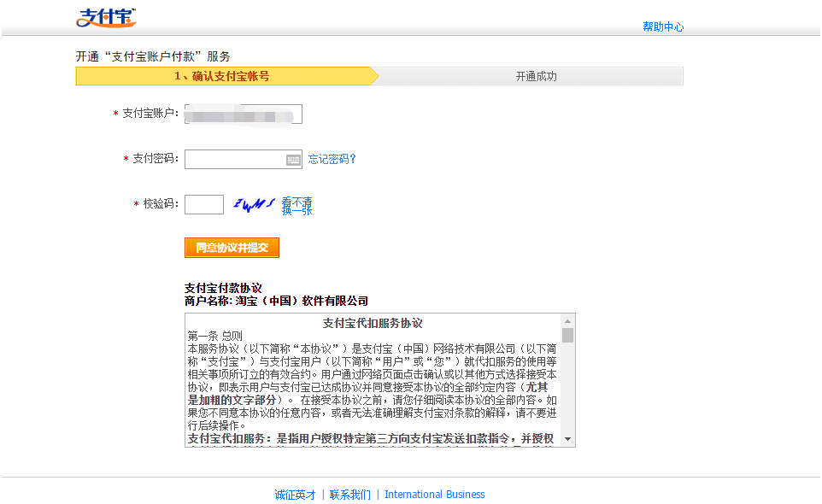Select the 确认支付宝帐号 step tab
This screenshot has height=504, width=822.
226,77
